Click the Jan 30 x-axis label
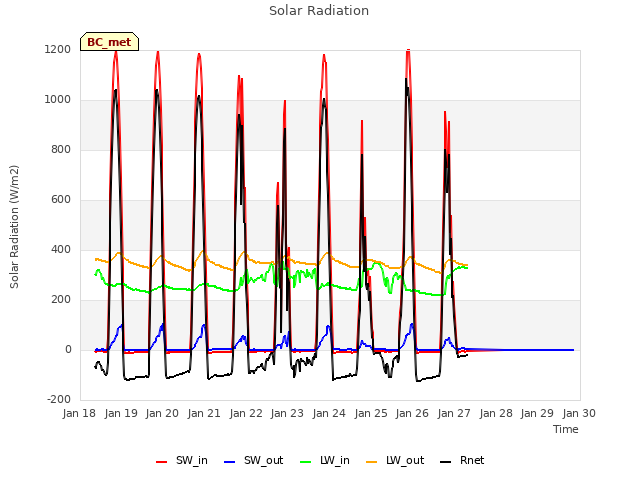Screen dimensions: 640x480 [579, 413]
